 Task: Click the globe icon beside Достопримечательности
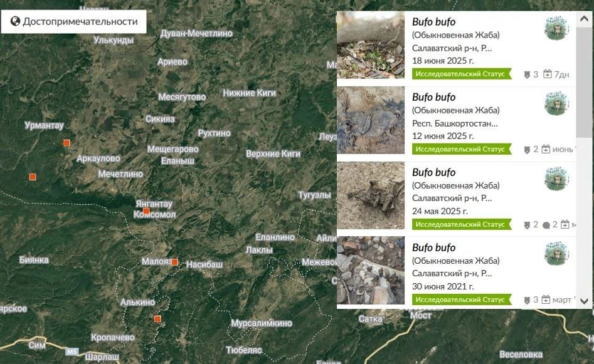coord(15,21)
